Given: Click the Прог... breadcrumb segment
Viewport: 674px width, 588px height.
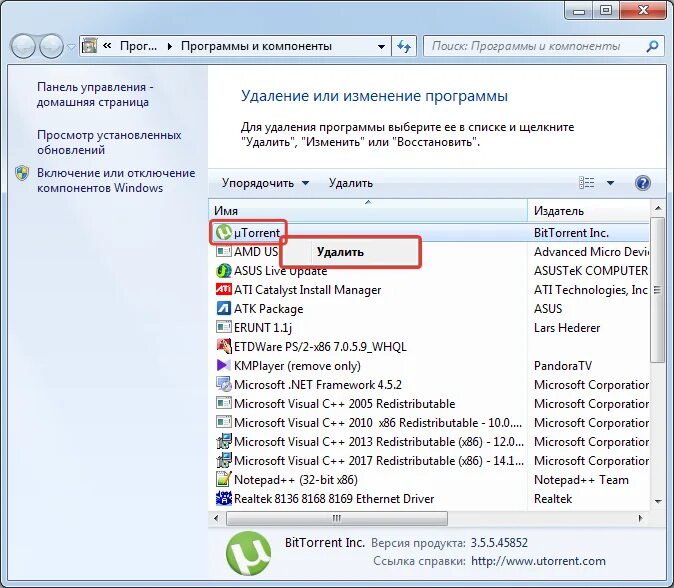Looking at the screenshot, I should click(138, 46).
